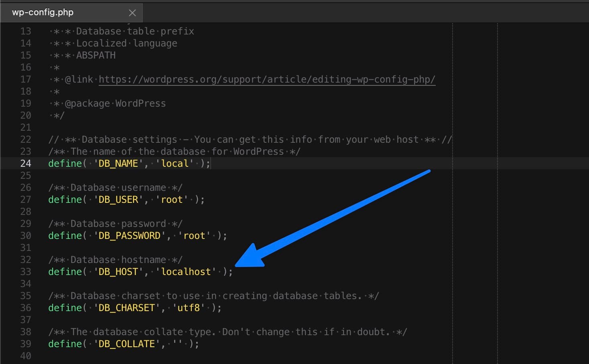
Task: Click the 'DB_COLLATE' constant text
Action: point(126,344)
